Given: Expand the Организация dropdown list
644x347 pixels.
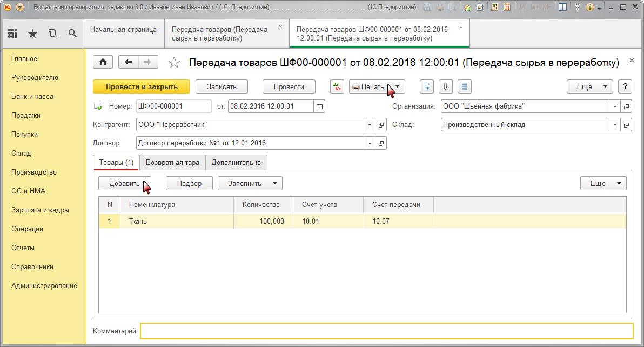Looking at the screenshot, I should 615,106.
